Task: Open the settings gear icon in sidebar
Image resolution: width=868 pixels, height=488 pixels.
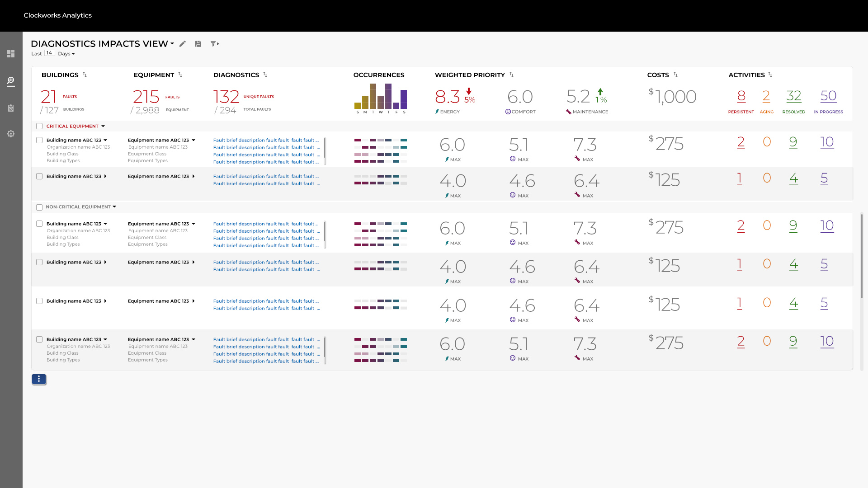Action: [x=11, y=134]
